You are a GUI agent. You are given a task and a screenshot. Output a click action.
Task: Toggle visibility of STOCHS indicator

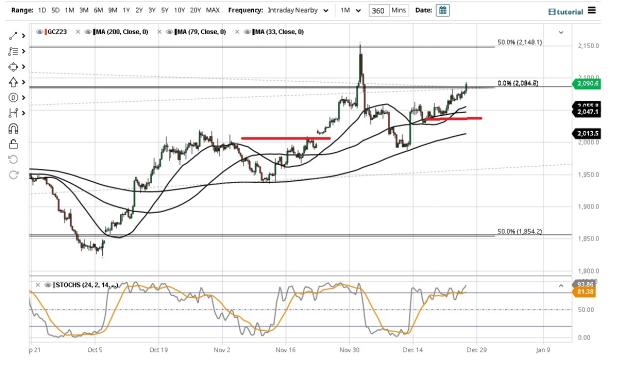tap(48, 285)
